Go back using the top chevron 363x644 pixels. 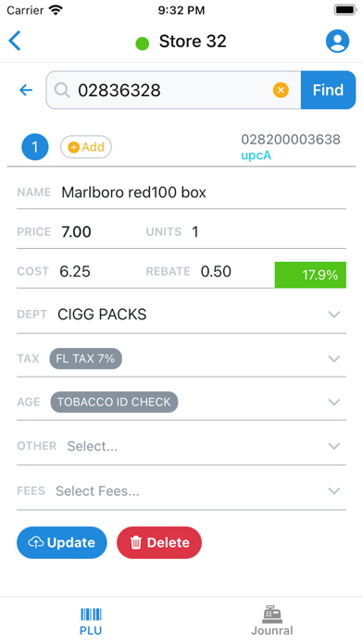(x=15, y=41)
